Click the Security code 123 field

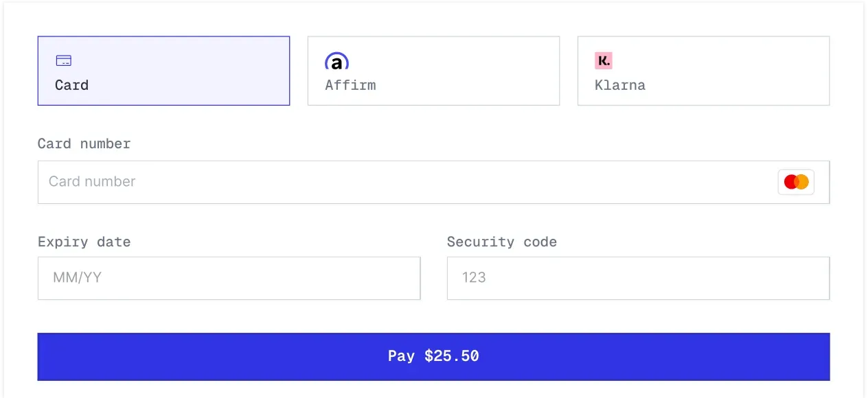coord(638,278)
